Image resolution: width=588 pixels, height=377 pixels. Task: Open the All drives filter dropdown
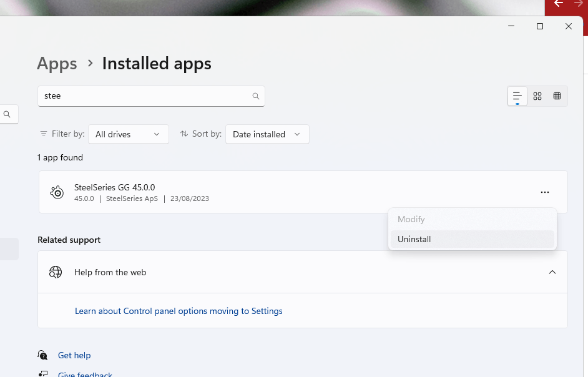(128, 134)
